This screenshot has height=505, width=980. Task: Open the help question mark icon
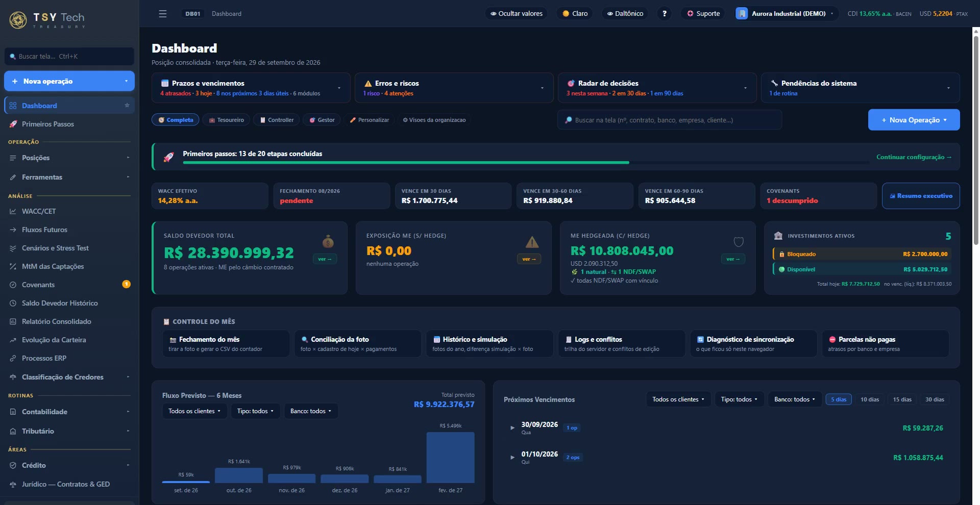[664, 14]
